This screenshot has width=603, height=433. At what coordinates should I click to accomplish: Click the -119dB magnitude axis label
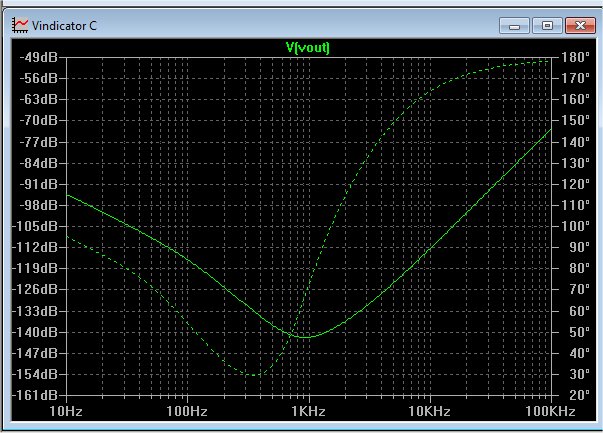tap(35, 268)
